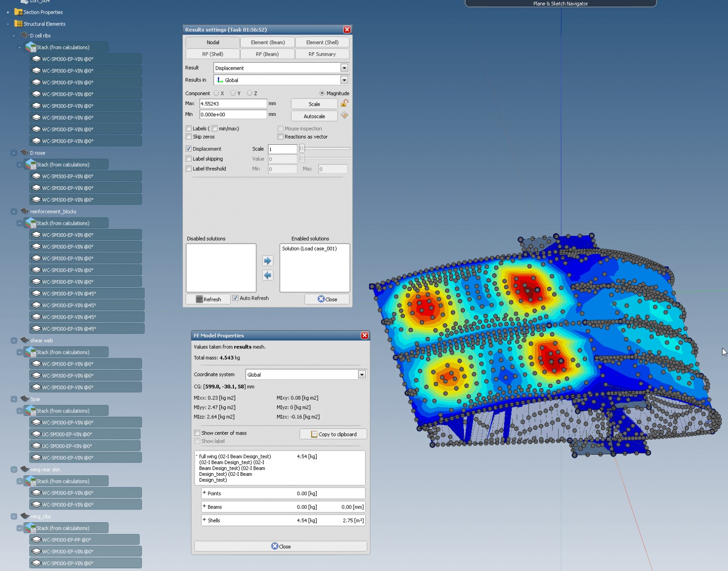Image resolution: width=728 pixels, height=571 pixels.
Task: Click the Stack icon under wing rear skin
Action: tap(30, 481)
